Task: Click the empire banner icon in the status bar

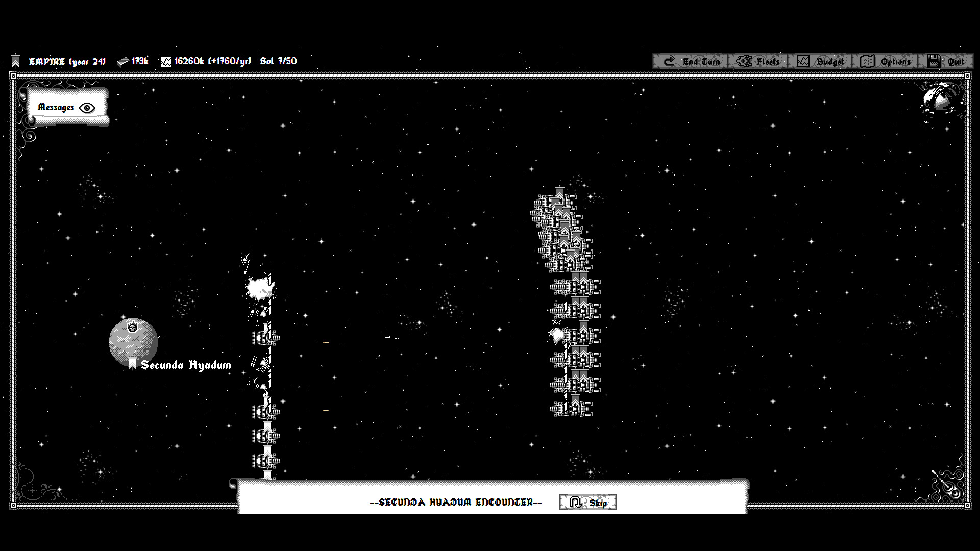Action: [16, 60]
